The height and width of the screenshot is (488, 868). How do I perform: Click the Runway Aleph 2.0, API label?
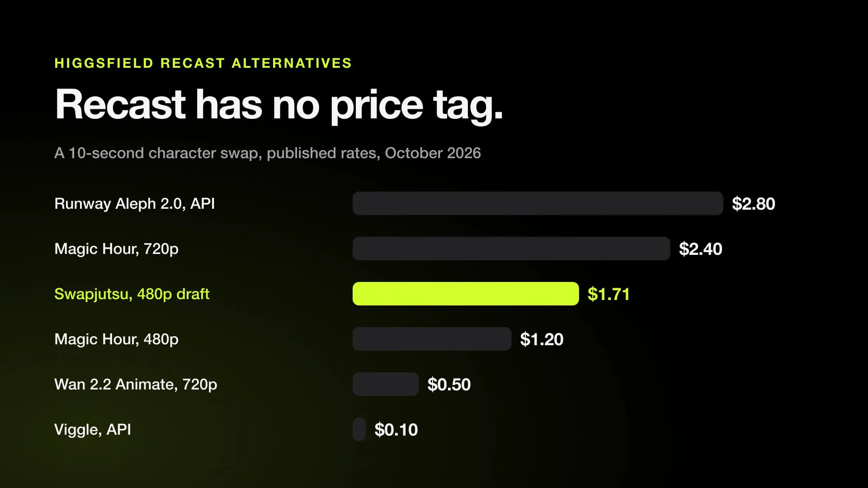click(x=135, y=204)
